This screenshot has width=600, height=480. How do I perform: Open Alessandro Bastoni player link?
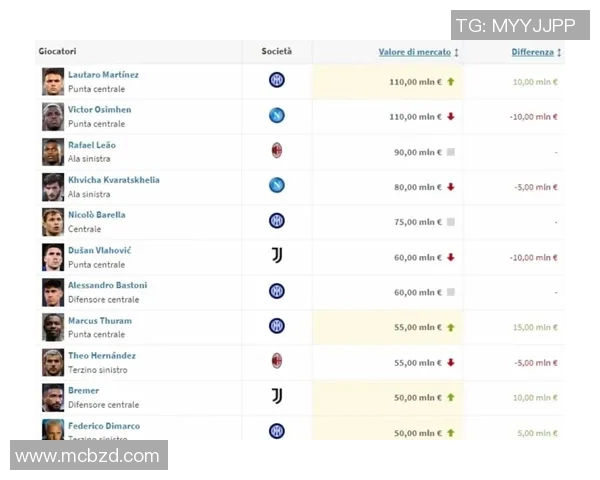107,285
